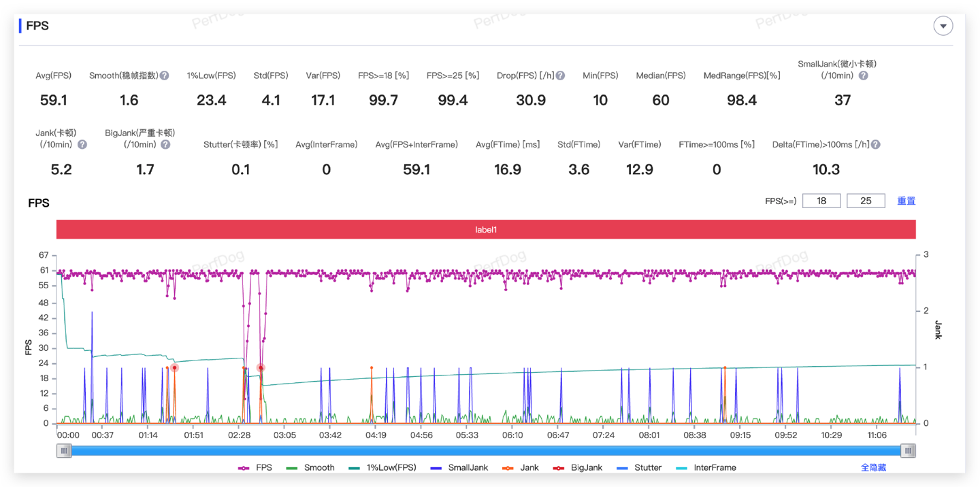Click help icon beside Drop(FPS) [/h]
The width and height of the screenshot is (980, 487).
click(x=560, y=75)
